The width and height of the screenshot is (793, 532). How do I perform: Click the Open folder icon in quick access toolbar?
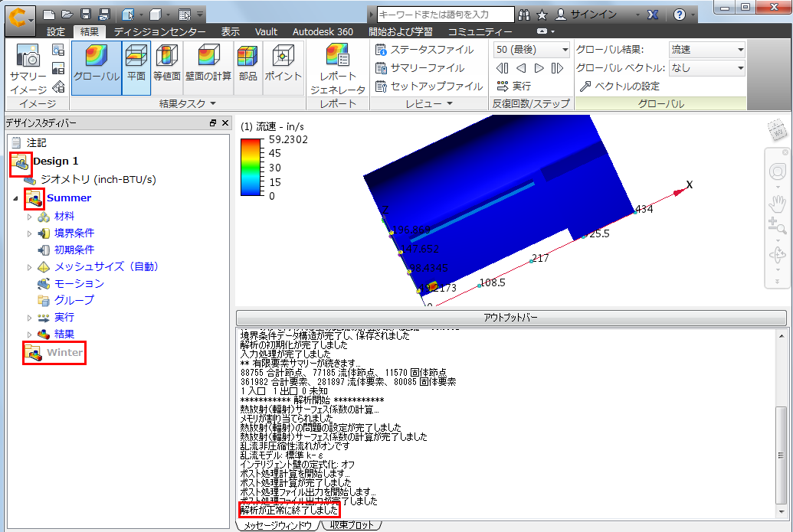click(67, 15)
